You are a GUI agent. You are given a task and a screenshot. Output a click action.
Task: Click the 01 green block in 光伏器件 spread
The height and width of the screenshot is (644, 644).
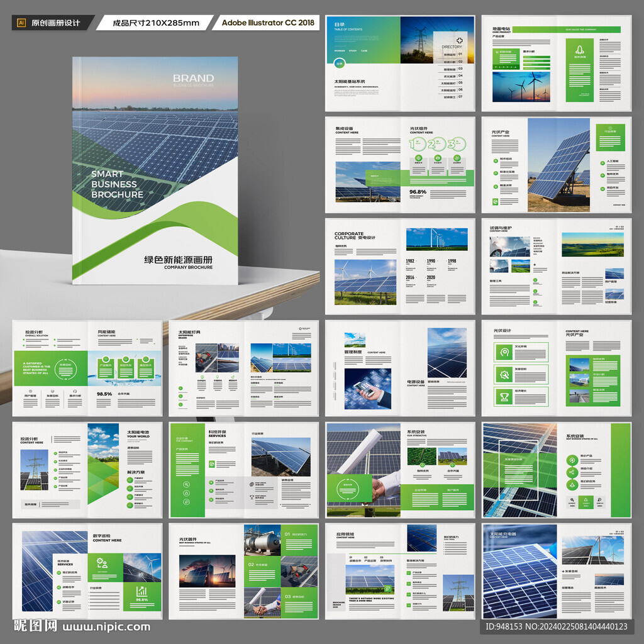[x=299, y=540]
